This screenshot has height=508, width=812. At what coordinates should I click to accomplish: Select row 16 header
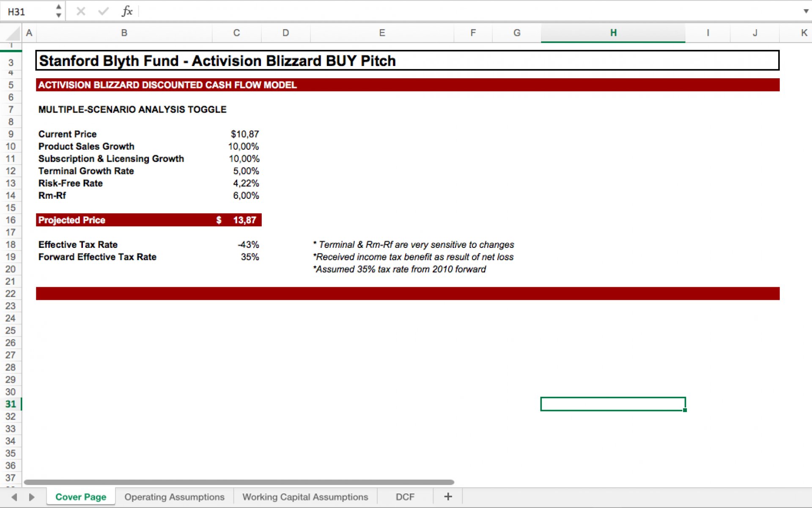pyautogui.click(x=11, y=220)
